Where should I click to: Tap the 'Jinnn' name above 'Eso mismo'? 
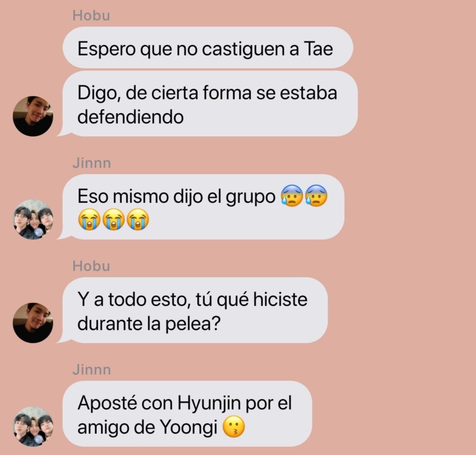point(92,163)
